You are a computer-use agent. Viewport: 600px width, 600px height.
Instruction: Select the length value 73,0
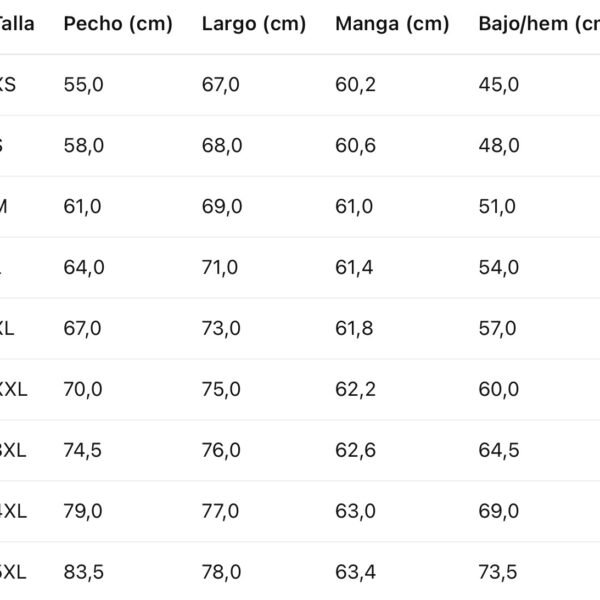221,328
